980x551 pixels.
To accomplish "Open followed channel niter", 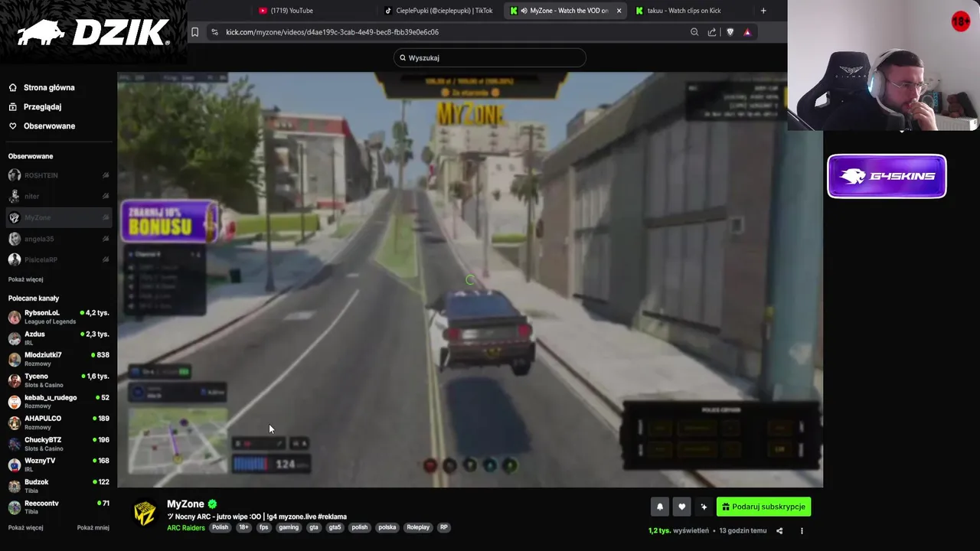I will pos(31,197).
